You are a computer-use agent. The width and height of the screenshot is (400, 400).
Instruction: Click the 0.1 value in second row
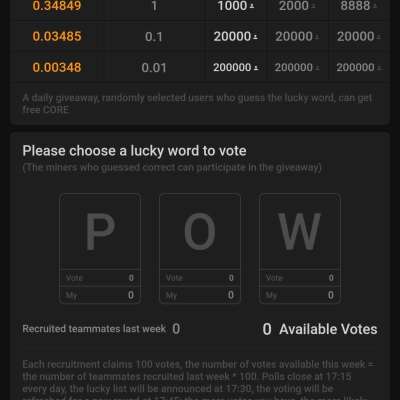154,37
